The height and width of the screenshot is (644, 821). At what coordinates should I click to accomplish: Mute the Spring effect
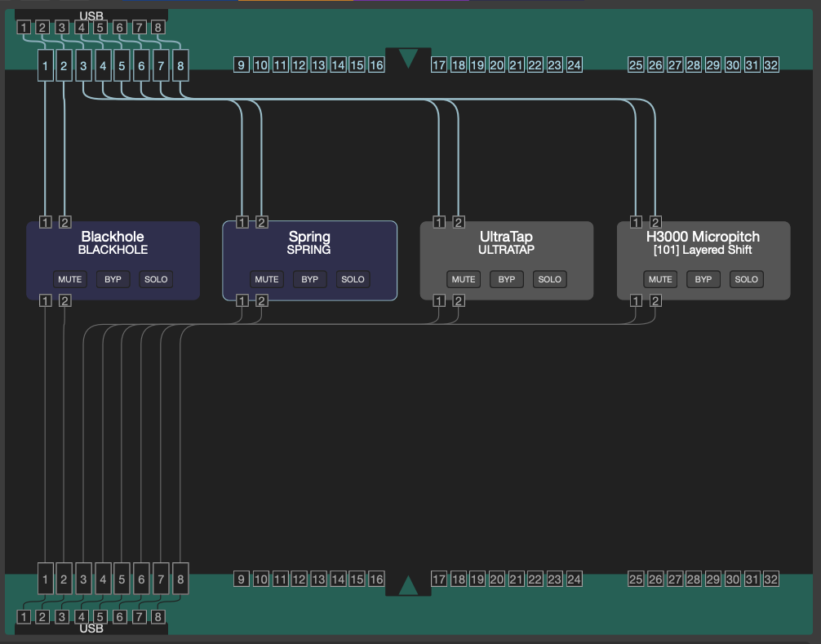267,279
